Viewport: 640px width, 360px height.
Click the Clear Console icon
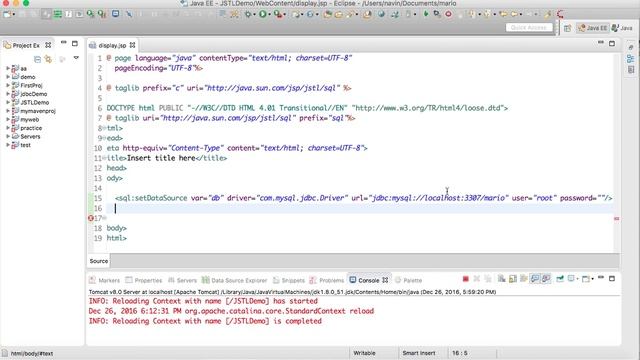(502, 279)
